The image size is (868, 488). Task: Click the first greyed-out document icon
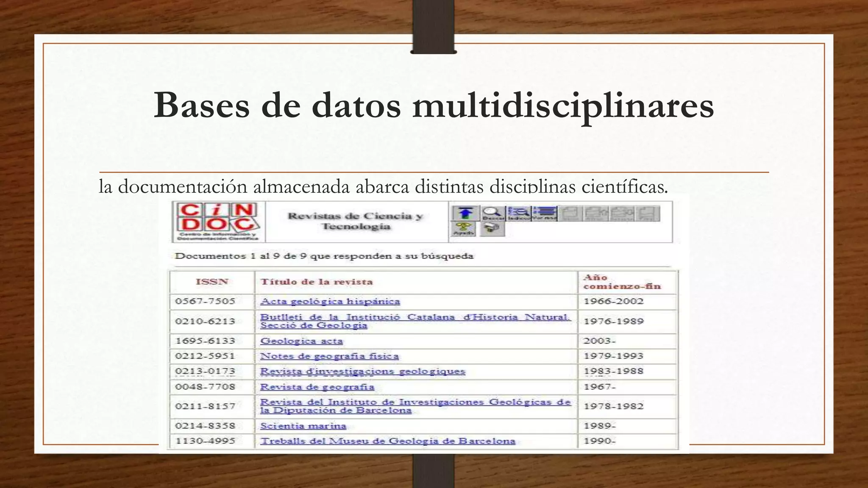click(x=570, y=213)
